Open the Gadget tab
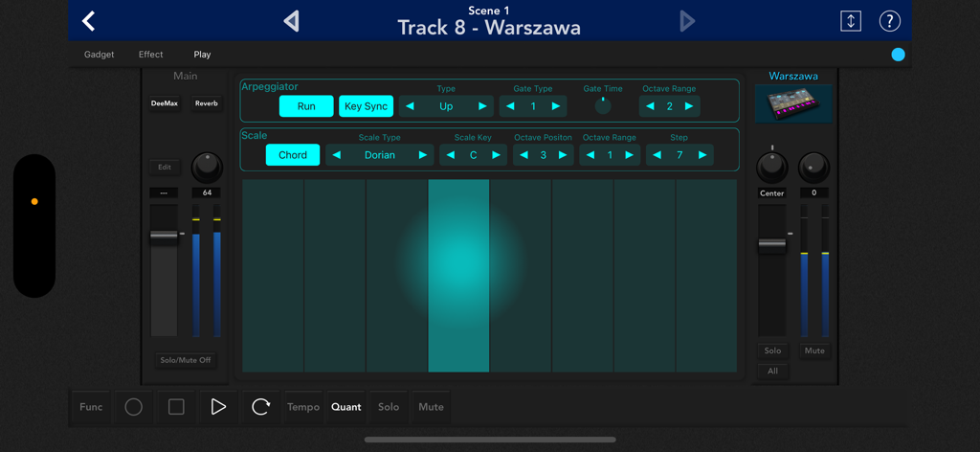Screen dimensions: 980x452 pyautogui.click(x=100, y=55)
